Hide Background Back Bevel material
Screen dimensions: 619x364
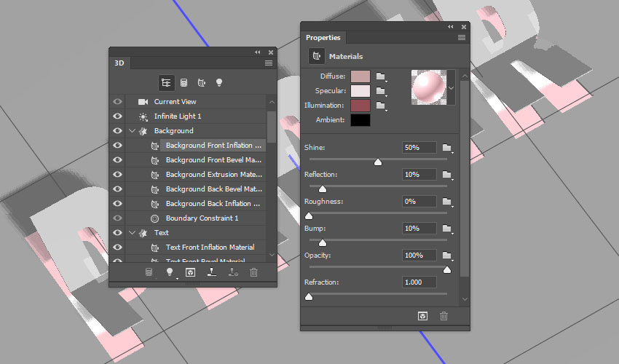[118, 189]
